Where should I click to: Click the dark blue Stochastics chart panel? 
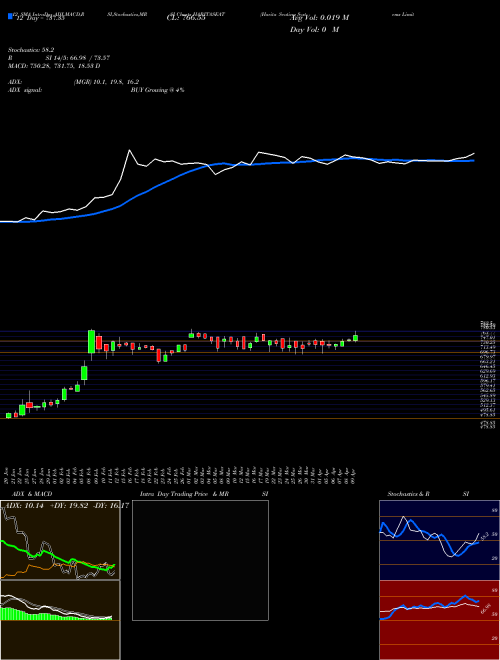pyautogui.click(x=439, y=540)
